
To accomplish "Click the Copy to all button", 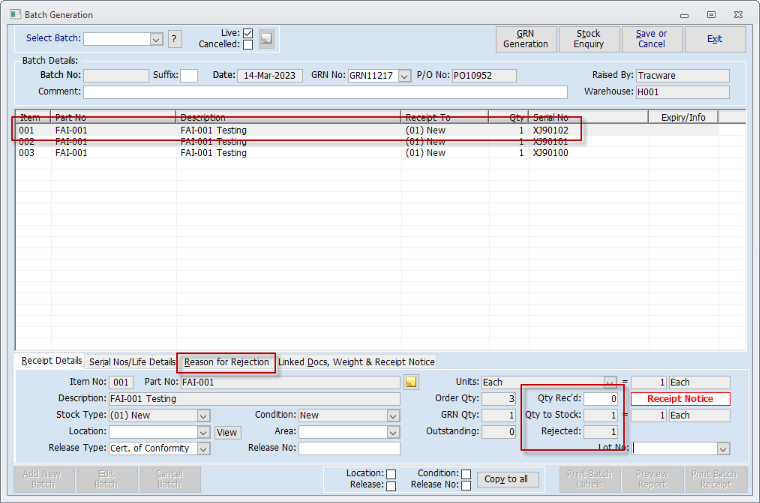I will (x=508, y=479).
